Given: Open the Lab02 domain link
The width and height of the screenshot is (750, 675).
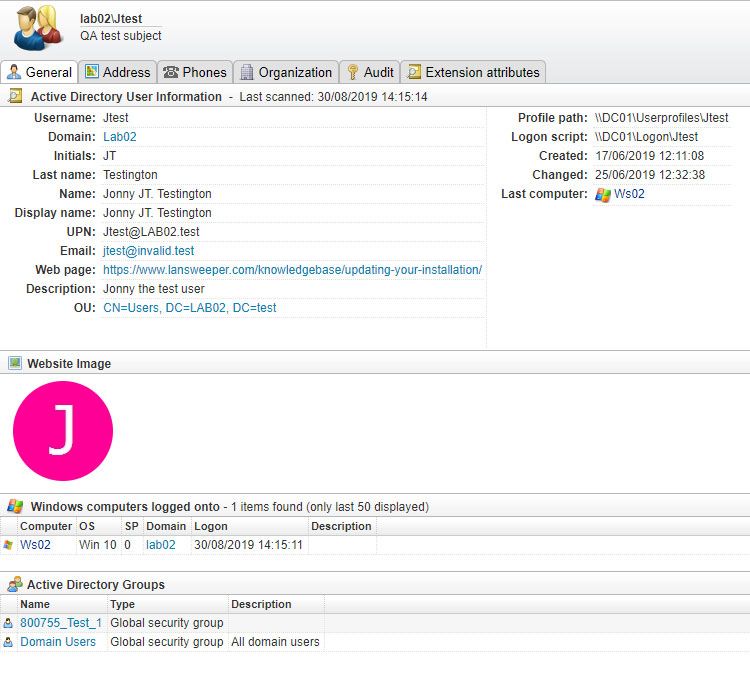Looking at the screenshot, I should (x=120, y=137).
